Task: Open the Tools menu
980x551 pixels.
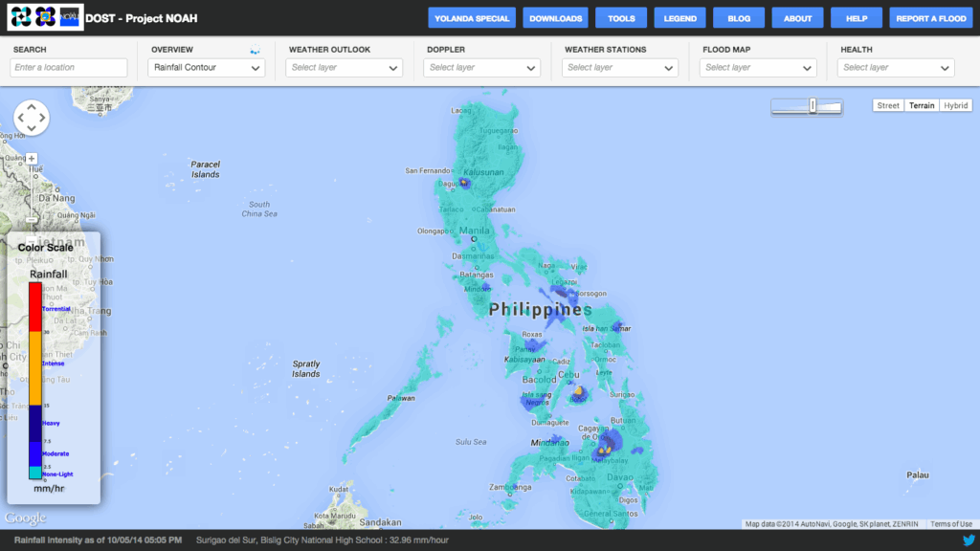Action: pyautogui.click(x=621, y=18)
